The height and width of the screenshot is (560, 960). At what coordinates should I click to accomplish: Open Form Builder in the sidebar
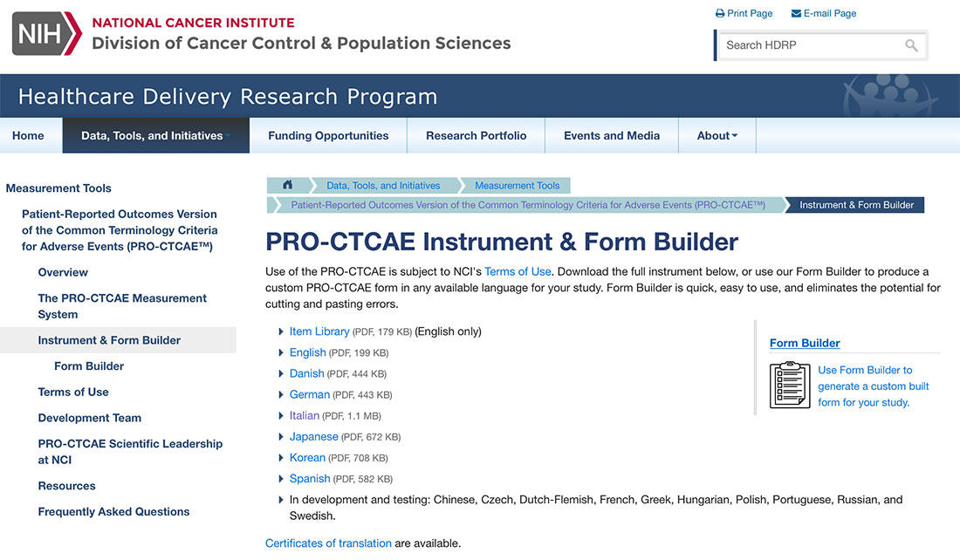[89, 366]
